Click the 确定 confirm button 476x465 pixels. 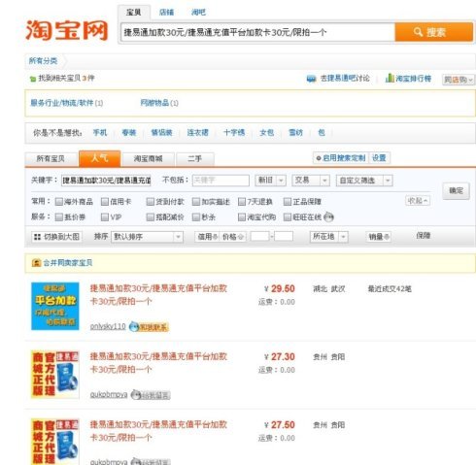coord(456,191)
